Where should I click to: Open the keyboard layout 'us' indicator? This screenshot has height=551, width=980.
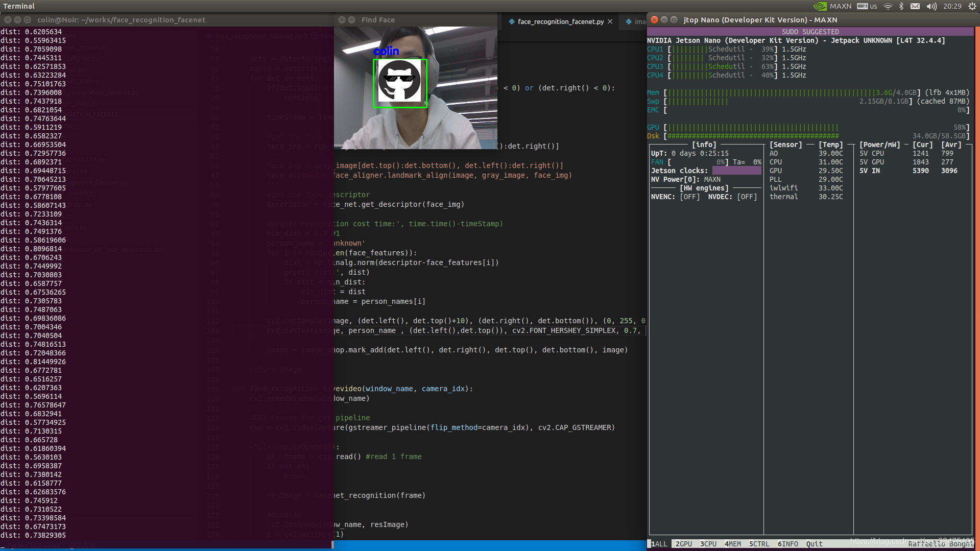pyautogui.click(x=867, y=6)
